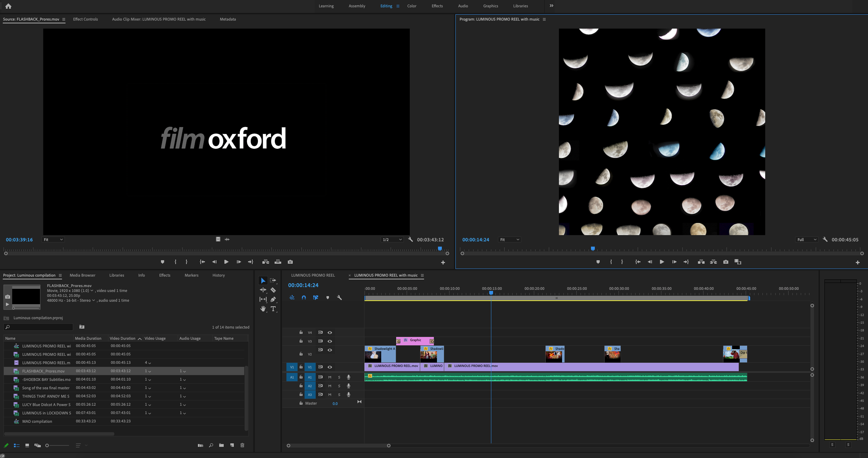The width and height of the screenshot is (868, 458).
Task: Toggle Snap in Timeline magnet icon
Action: click(304, 298)
